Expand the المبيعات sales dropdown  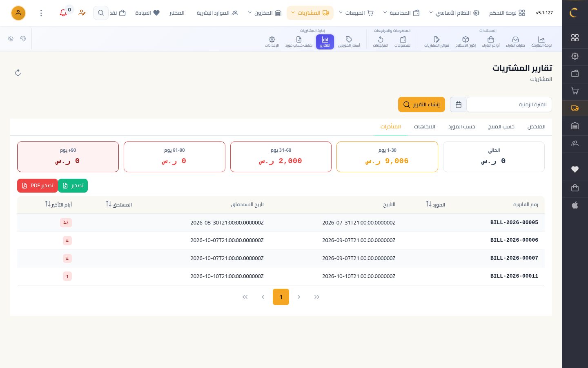click(x=356, y=13)
